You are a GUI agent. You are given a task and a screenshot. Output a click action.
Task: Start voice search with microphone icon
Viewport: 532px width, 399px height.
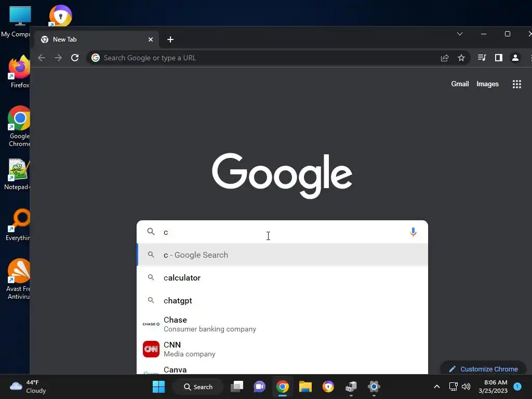coord(413,232)
